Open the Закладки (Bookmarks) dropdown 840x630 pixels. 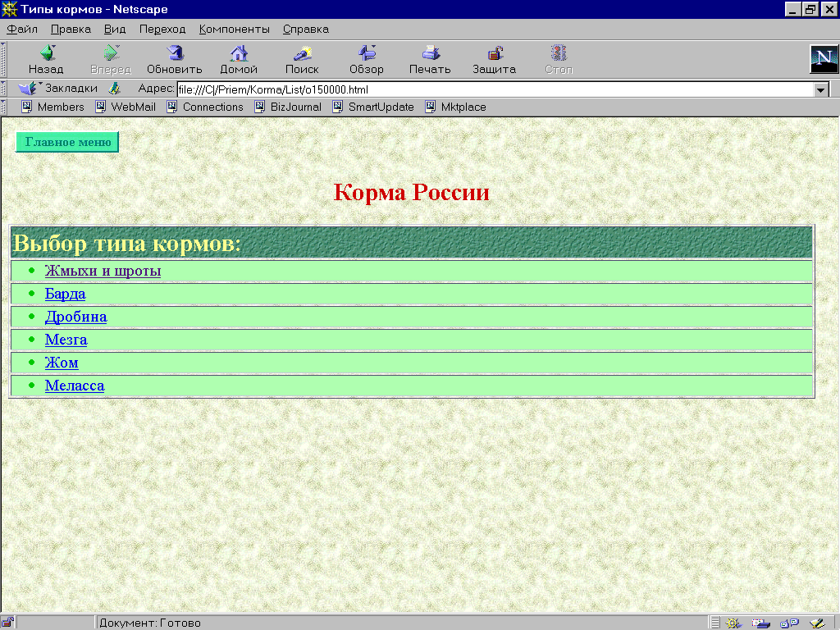(x=59, y=89)
